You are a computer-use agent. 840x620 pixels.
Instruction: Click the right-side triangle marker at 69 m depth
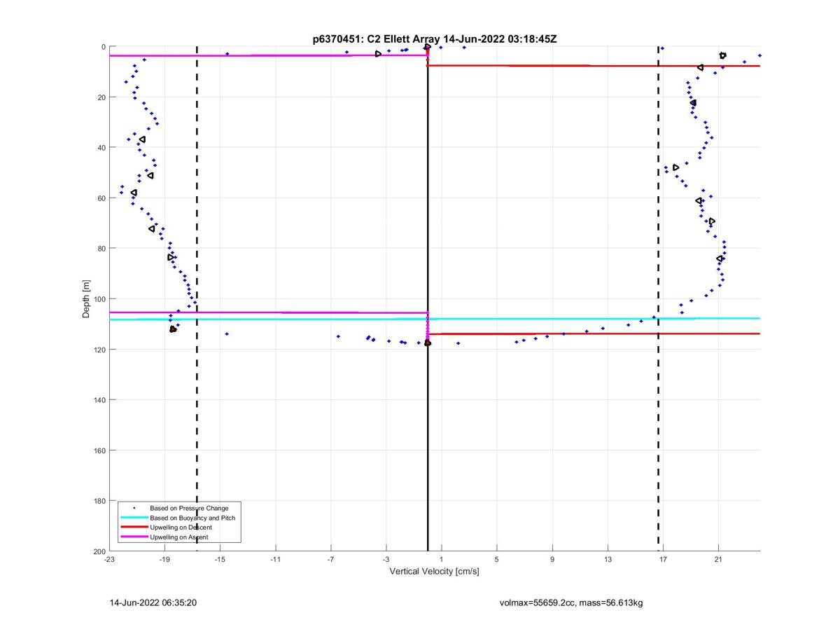[x=712, y=221]
